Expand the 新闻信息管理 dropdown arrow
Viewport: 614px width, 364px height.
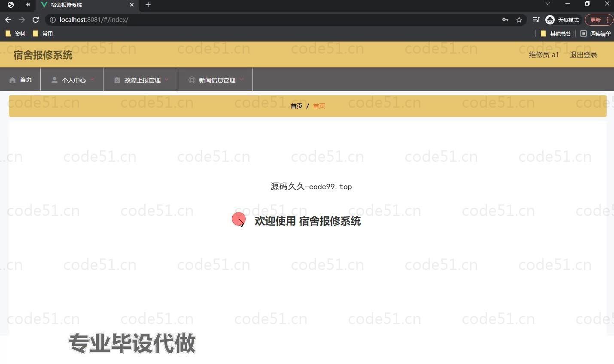pyautogui.click(x=242, y=79)
